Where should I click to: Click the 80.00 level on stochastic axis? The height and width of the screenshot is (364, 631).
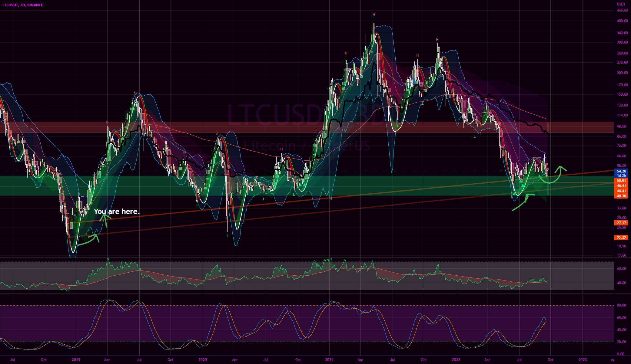[622, 305]
